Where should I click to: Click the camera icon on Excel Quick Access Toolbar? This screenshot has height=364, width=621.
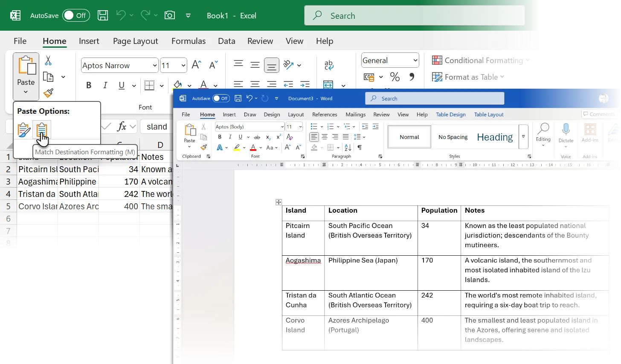coord(170,15)
